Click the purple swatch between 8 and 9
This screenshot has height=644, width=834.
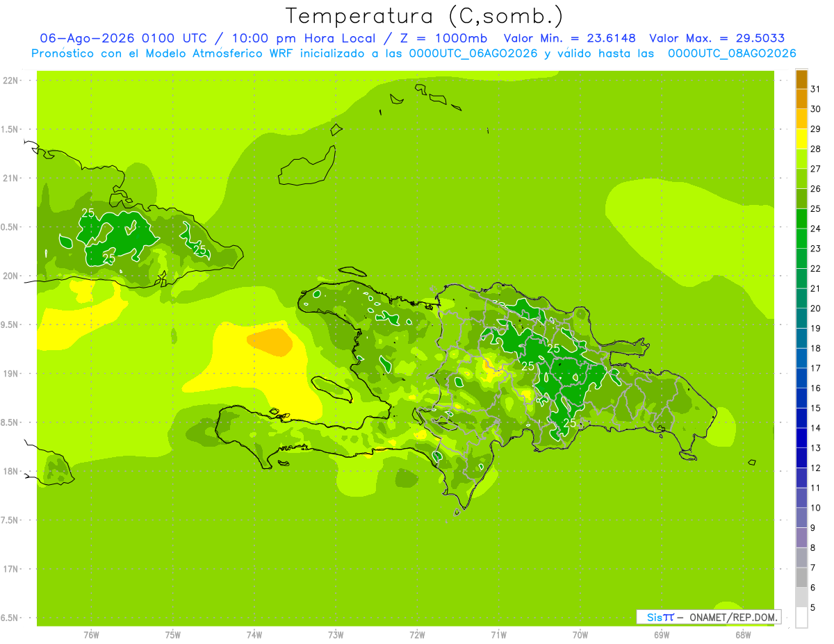coord(801,538)
